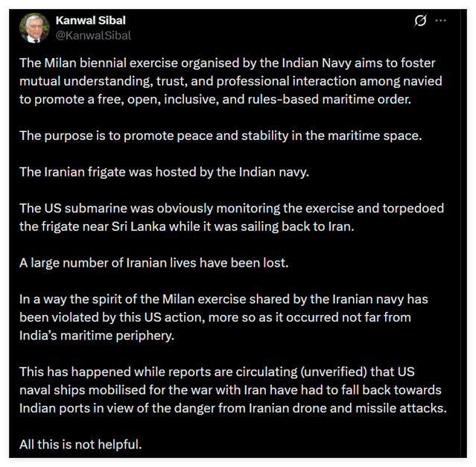The height and width of the screenshot is (467, 476).
Task: Click the closing line "All this is not helpful."
Action: 82,445
